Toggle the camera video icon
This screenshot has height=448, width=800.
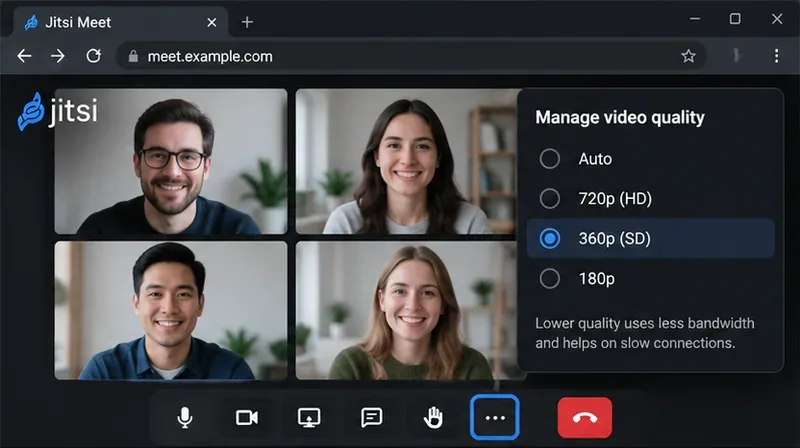coord(247,417)
